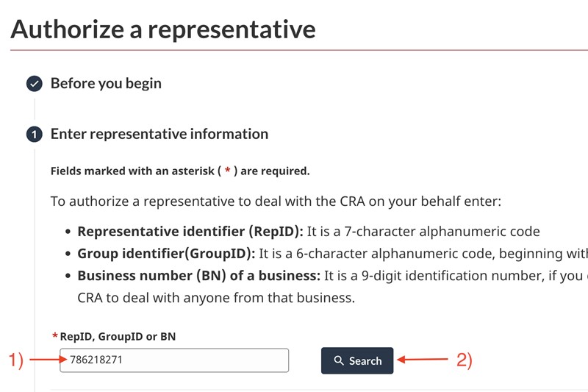Image resolution: width=588 pixels, height=392 pixels.
Task: Click the "RepID, GroupID or BN" field label
Action: [x=118, y=337]
